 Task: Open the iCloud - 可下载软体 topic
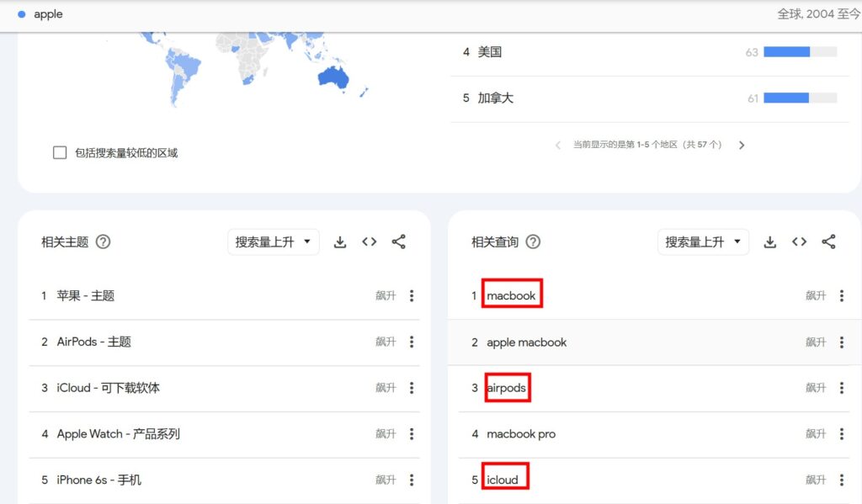(x=108, y=388)
